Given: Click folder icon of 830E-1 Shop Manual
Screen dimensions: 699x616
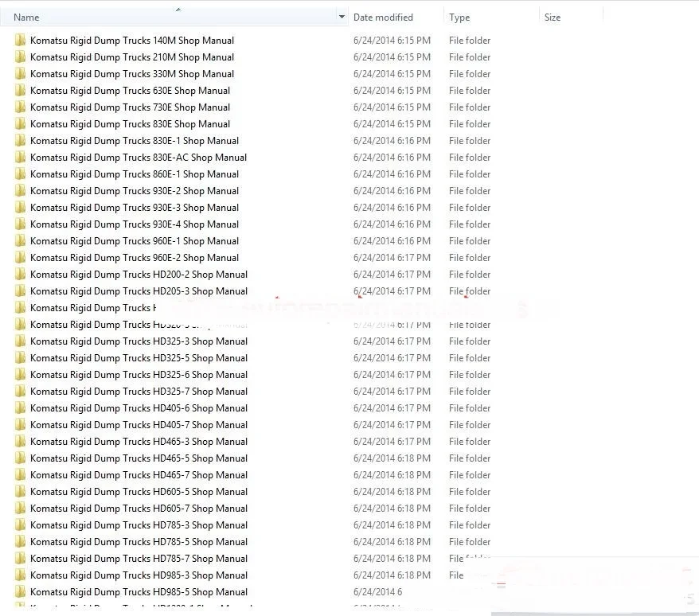Looking at the screenshot, I should coord(20,141).
